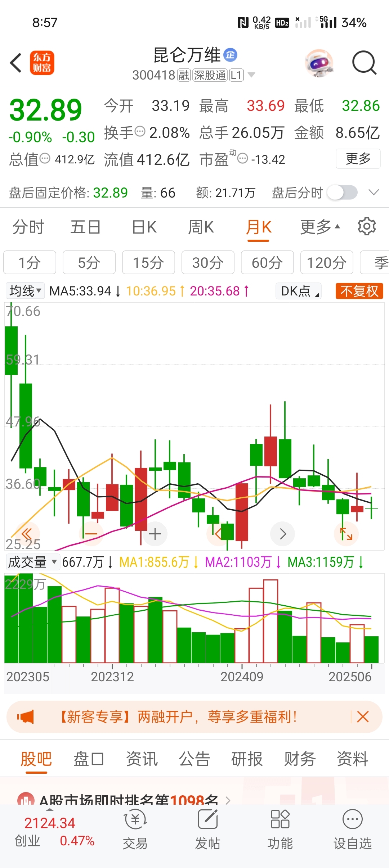389x868 pixels.
Task: Select the 1分 period button
Action: 30,262
